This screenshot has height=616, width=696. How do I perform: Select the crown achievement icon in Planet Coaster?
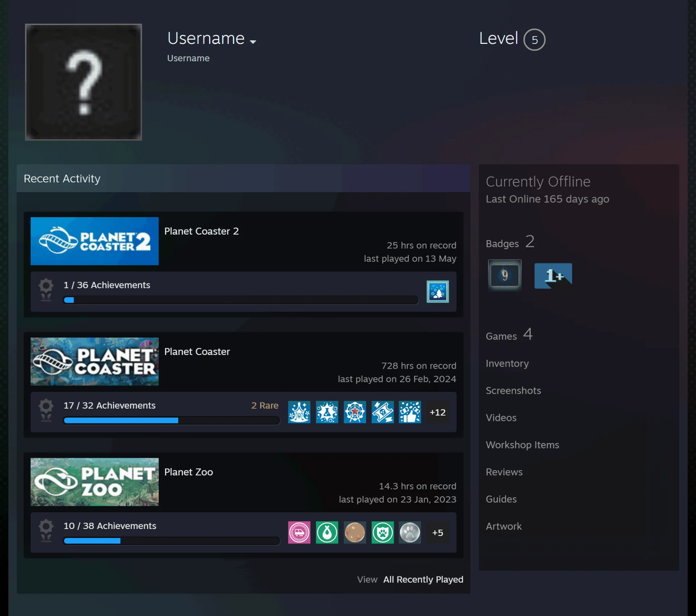coord(299,412)
